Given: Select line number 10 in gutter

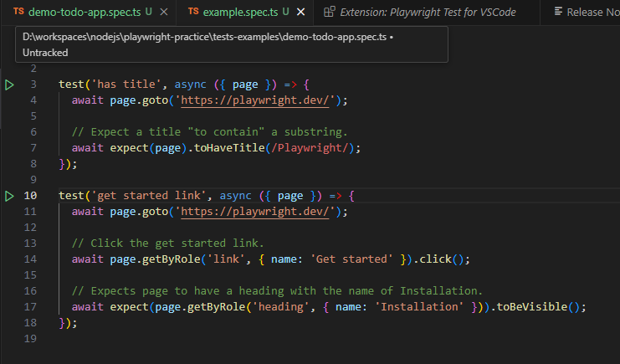Looking at the screenshot, I should tap(30, 196).
